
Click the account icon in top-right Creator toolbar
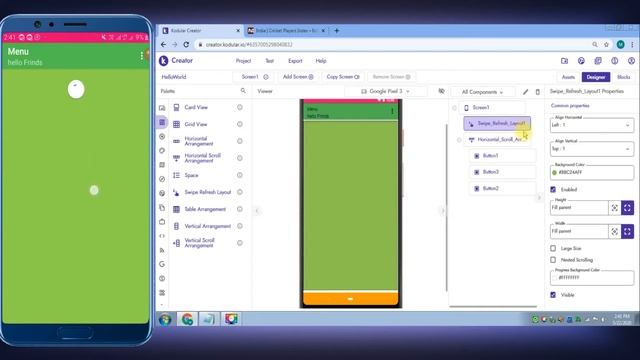pos(631,61)
